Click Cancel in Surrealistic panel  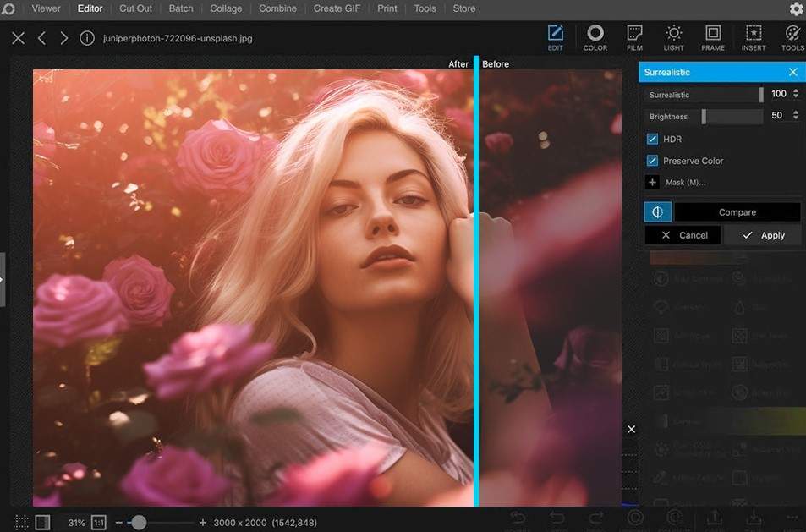683,235
